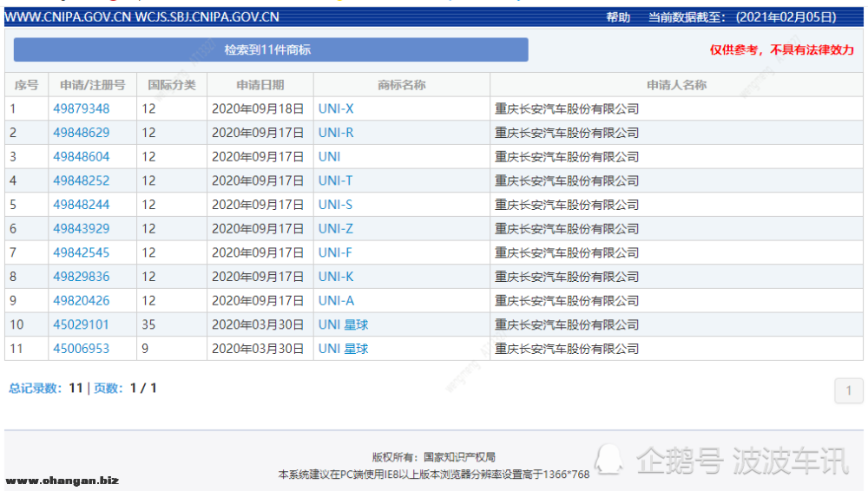Open the UNI-A trademark name
Screen dimensions: 868x491
[x=336, y=300]
